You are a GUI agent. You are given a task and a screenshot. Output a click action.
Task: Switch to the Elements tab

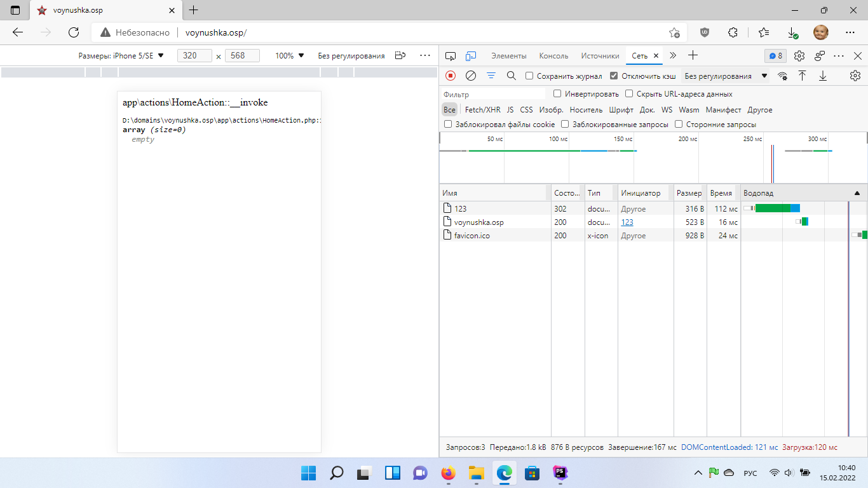pyautogui.click(x=508, y=56)
